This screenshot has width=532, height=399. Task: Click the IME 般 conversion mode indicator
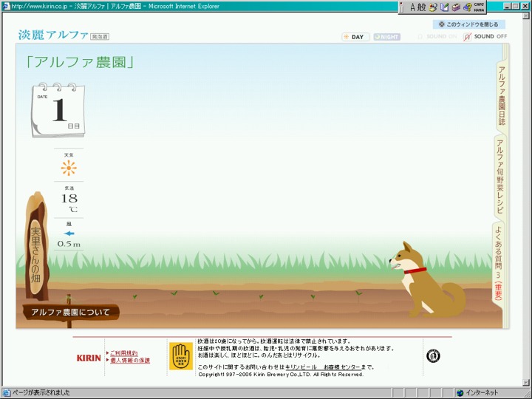pyautogui.click(x=422, y=7)
